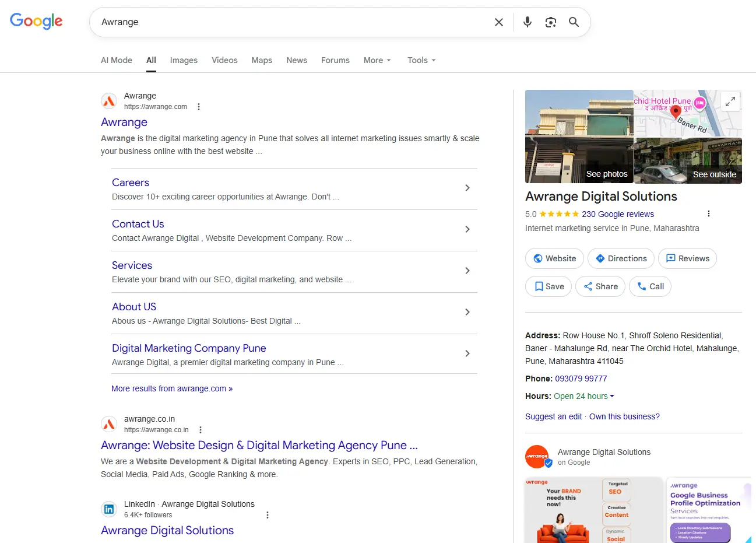
Task: Open the 230 Google reviews link
Action: click(x=617, y=214)
